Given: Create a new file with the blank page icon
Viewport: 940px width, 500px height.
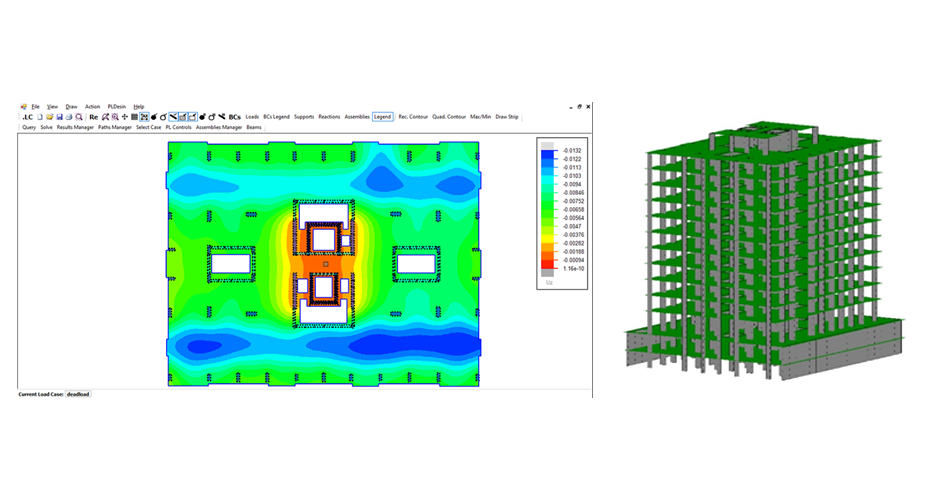Looking at the screenshot, I should [x=40, y=117].
